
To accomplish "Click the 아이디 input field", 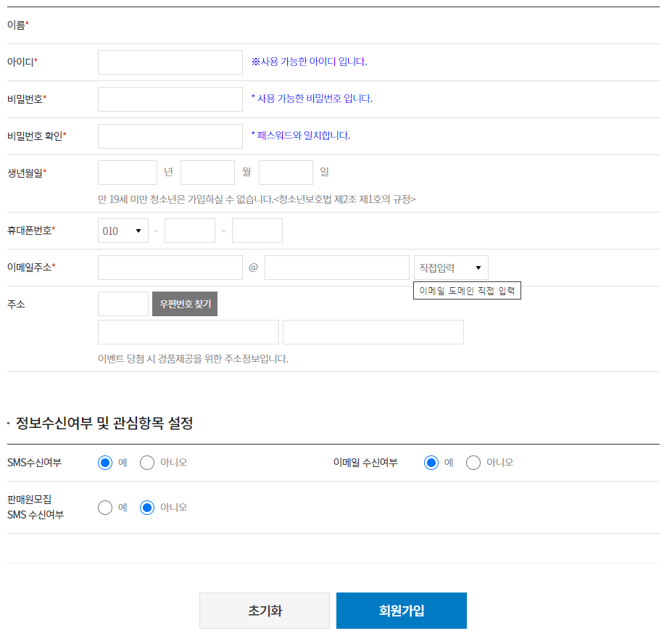I will [x=170, y=62].
